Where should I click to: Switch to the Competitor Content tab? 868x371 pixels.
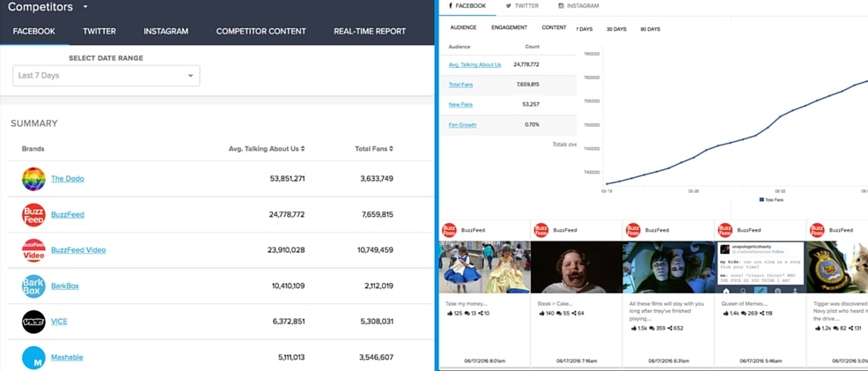(x=261, y=31)
